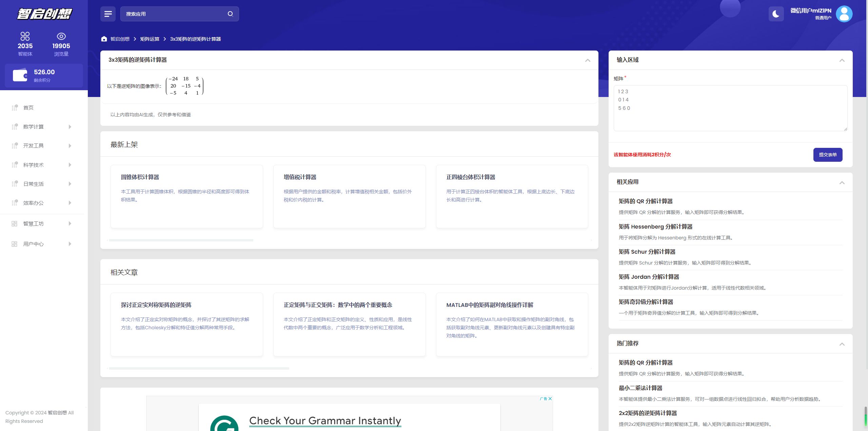This screenshot has height=431, width=868.
Task: Click the 开发工具 sidebar dots icon
Action: coord(15,146)
